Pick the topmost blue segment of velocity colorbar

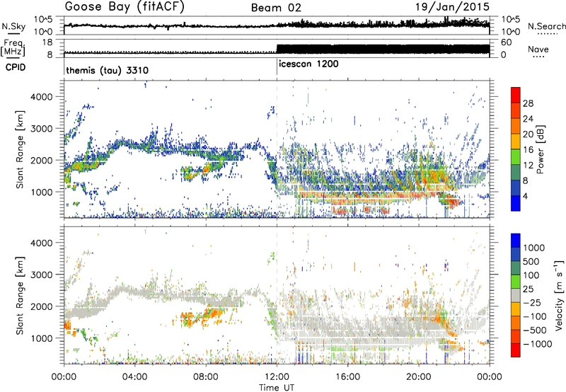516,241
